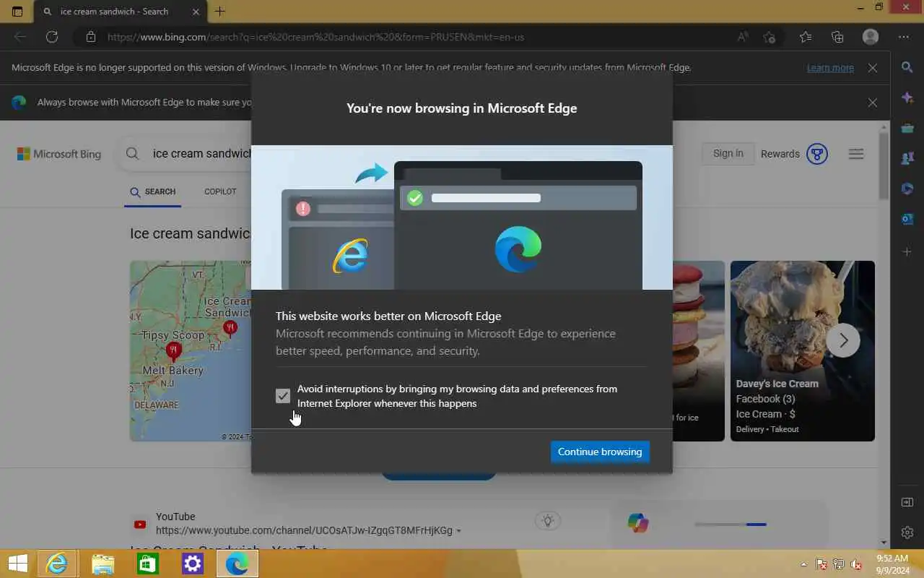Click the Continue browsing button
924x578 pixels.
(x=600, y=452)
